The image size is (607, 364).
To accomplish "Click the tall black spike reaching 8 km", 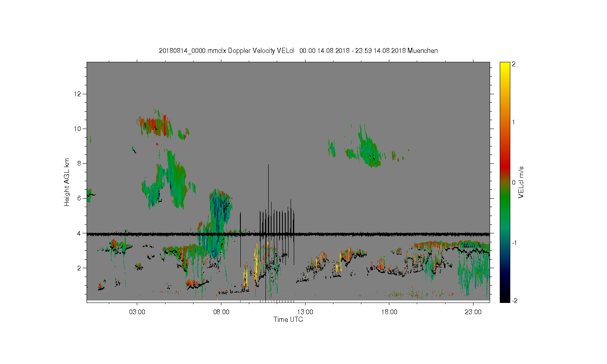I will [x=268, y=198].
